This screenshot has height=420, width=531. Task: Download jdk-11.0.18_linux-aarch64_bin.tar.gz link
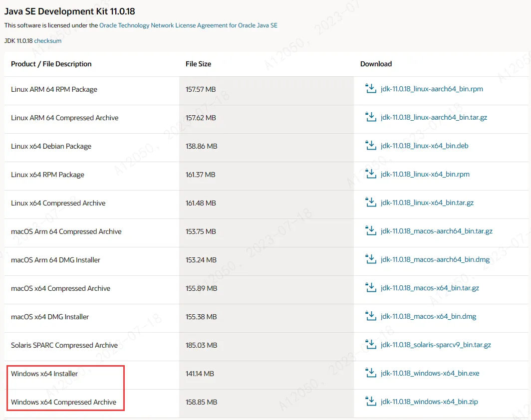tap(434, 117)
